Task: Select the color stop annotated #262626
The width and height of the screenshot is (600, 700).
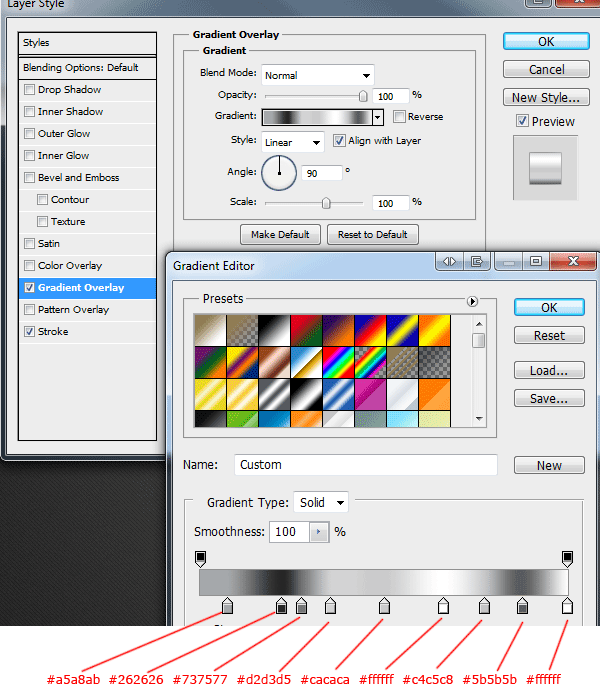Action: pos(281,606)
